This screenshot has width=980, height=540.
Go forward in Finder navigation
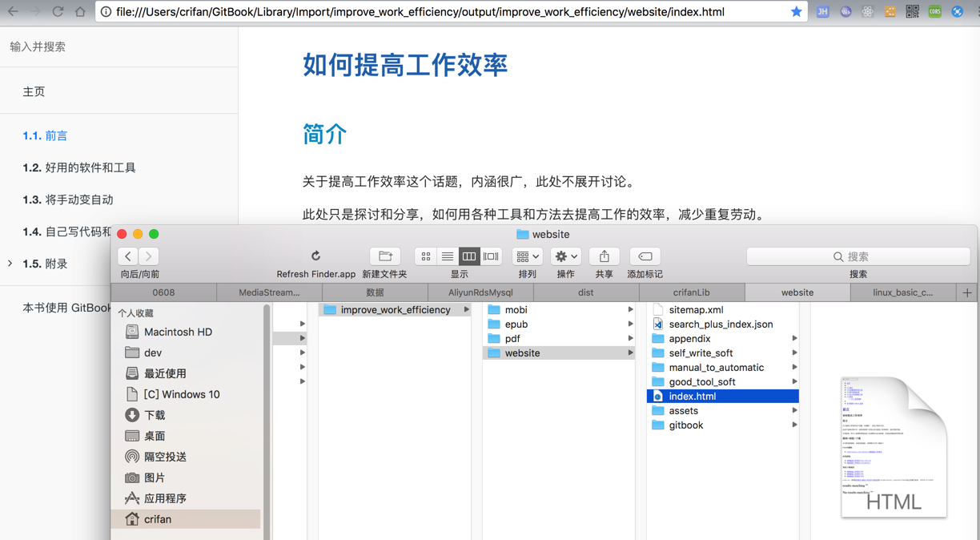pyautogui.click(x=148, y=256)
